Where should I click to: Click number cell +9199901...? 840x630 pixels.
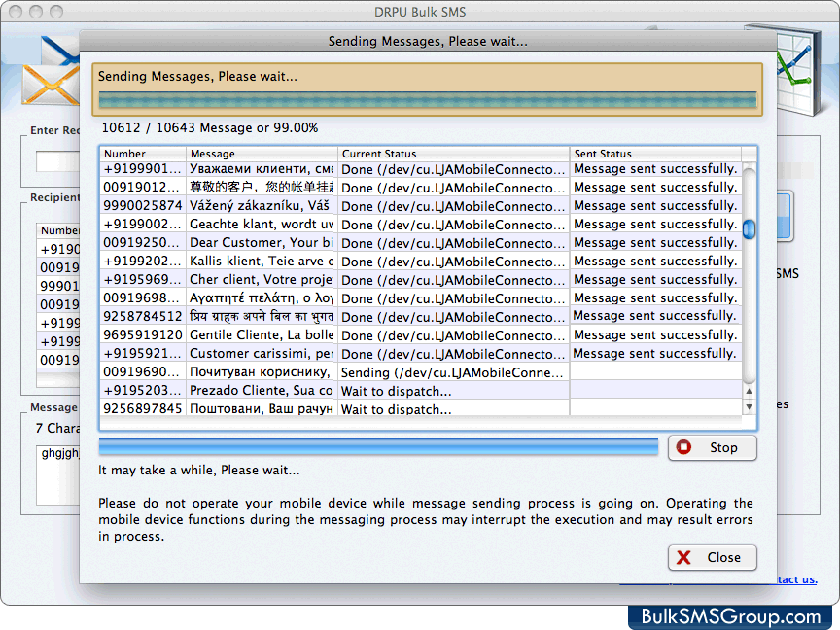[143, 169]
